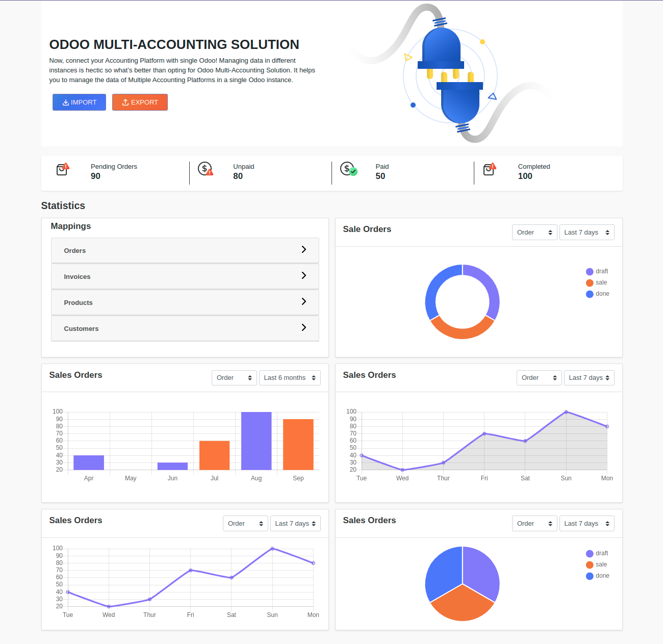Click the Unpaid dollar alert icon

click(x=205, y=169)
